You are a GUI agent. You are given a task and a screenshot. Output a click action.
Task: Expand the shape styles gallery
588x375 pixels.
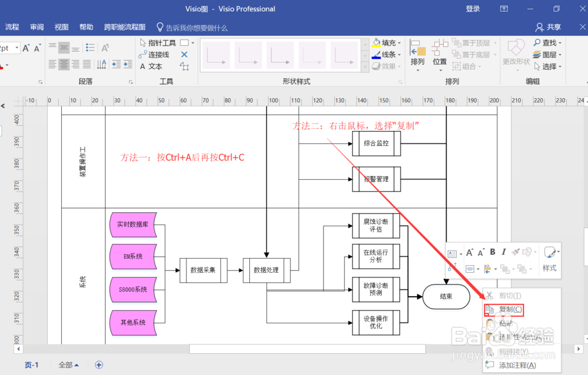click(x=365, y=67)
